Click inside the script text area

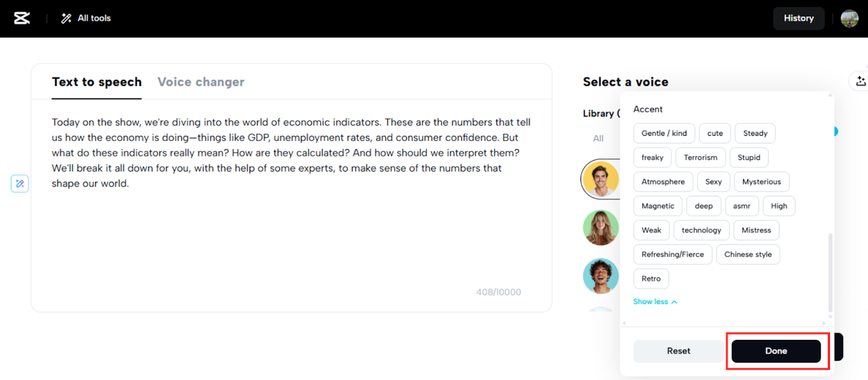click(292, 231)
